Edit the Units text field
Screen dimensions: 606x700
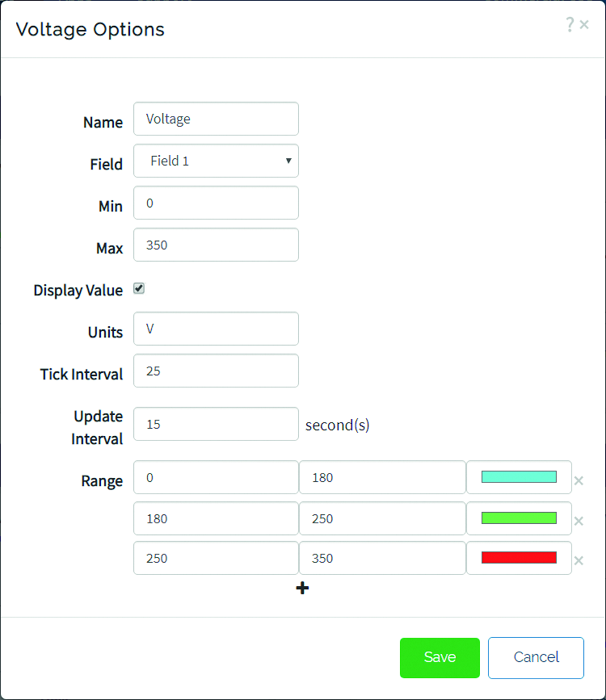coord(216,329)
